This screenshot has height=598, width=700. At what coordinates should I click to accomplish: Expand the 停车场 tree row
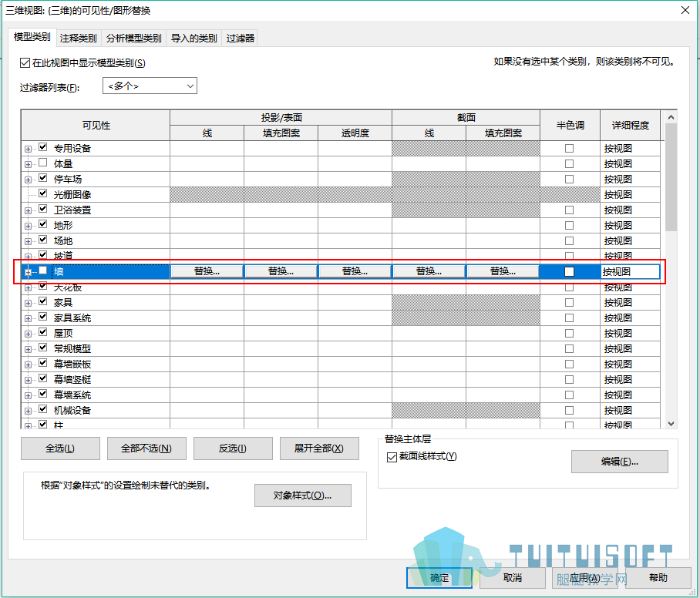pos(28,180)
